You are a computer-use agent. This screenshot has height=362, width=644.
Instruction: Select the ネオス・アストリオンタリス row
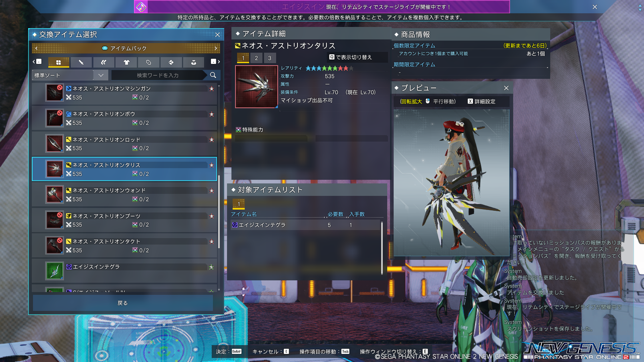(124, 169)
